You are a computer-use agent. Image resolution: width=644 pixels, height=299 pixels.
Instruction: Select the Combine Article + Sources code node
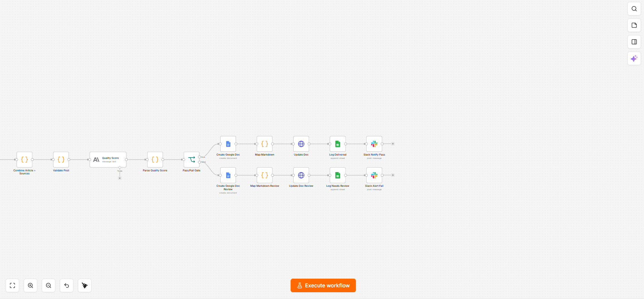(x=24, y=160)
